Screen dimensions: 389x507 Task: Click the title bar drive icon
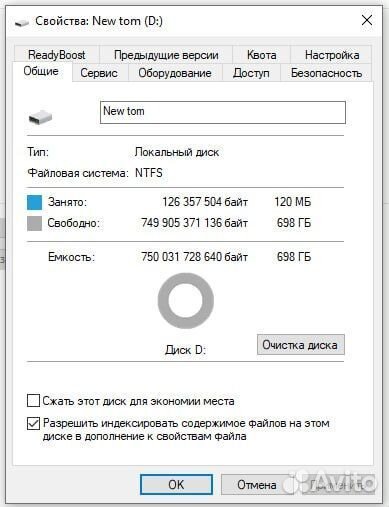click(22, 23)
